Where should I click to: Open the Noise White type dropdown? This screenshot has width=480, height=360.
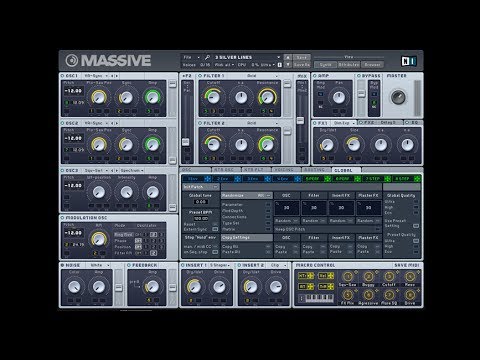click(x=100, y=265)
